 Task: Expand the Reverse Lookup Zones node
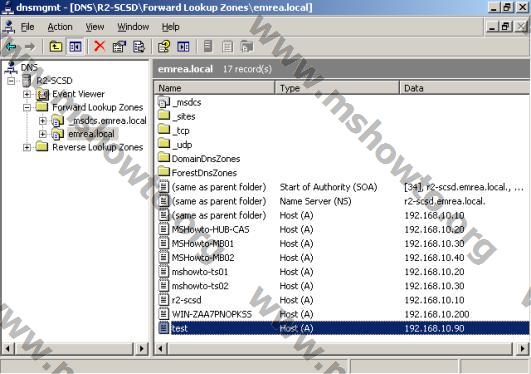[x=27, y=148]
